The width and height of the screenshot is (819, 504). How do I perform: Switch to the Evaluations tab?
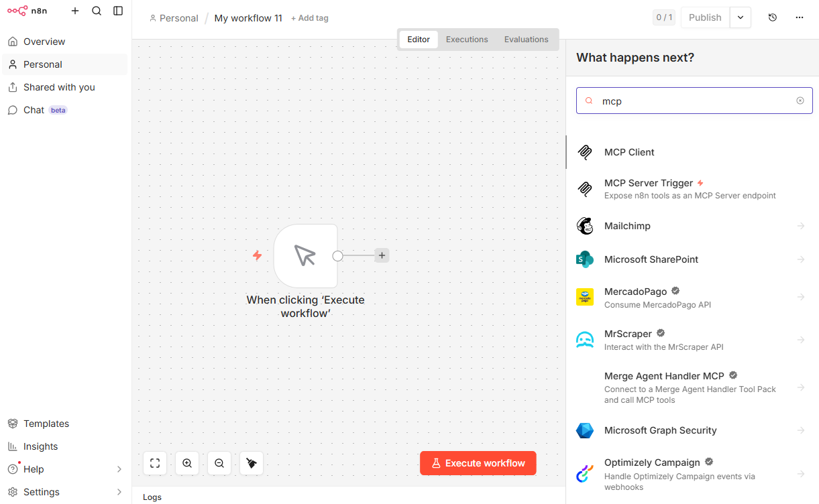pyautogui.click(x=527, y=40)
